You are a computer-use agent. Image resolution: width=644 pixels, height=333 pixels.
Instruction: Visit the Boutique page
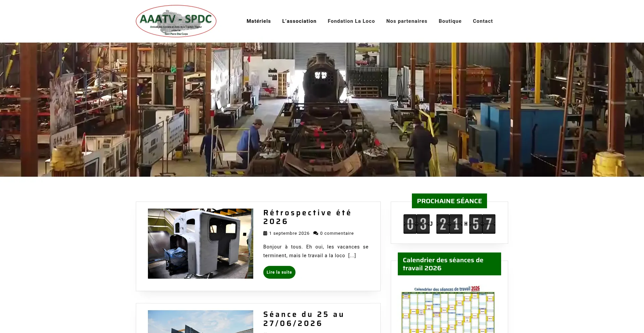click(x=450, y=21)
